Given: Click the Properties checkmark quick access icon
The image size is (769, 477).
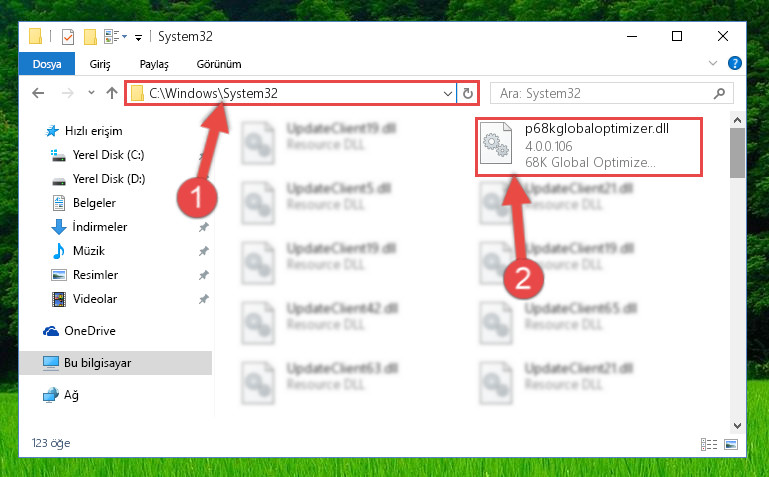Looking at the screenshot, I should 68,37.
